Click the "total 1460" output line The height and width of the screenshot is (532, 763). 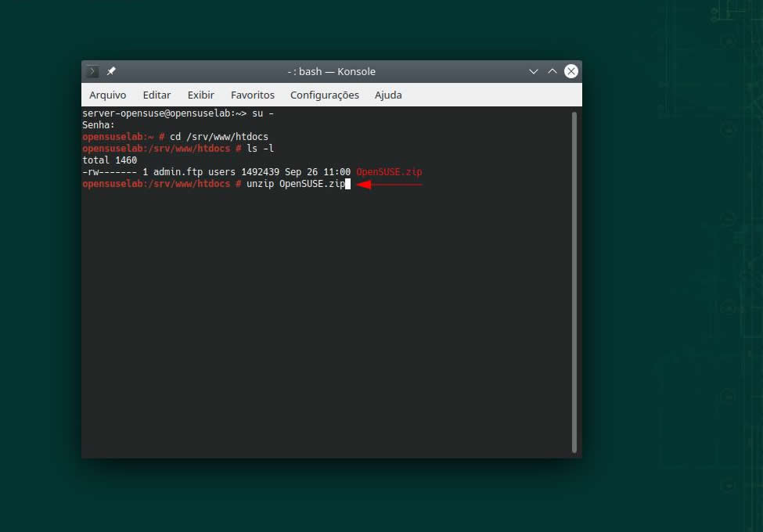pos(110,160)
